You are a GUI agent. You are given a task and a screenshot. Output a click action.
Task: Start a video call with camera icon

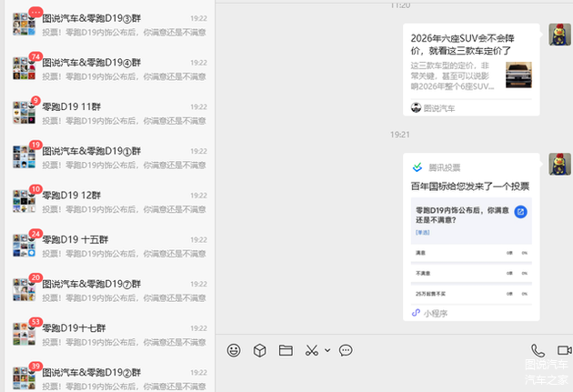(x=564, y=350)
